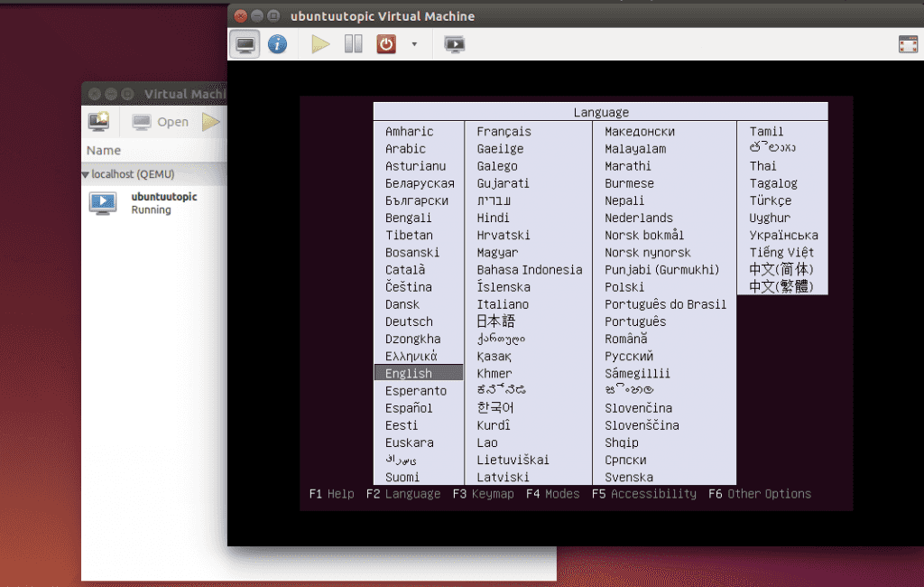This screenshot has width=924, height=587.
Task: Collapse the localhost (QEMU) connection tree
Action: click(86, 174)
